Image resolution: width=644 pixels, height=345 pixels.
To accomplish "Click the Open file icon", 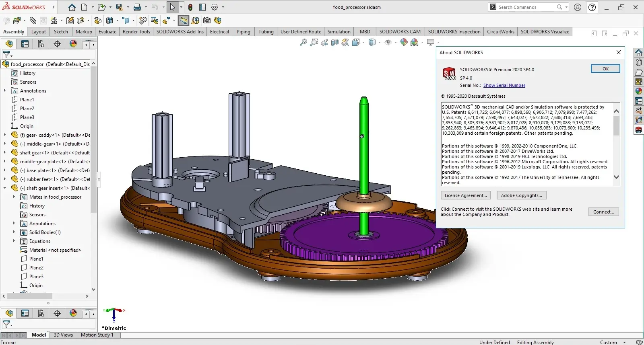I will [101, 7].
